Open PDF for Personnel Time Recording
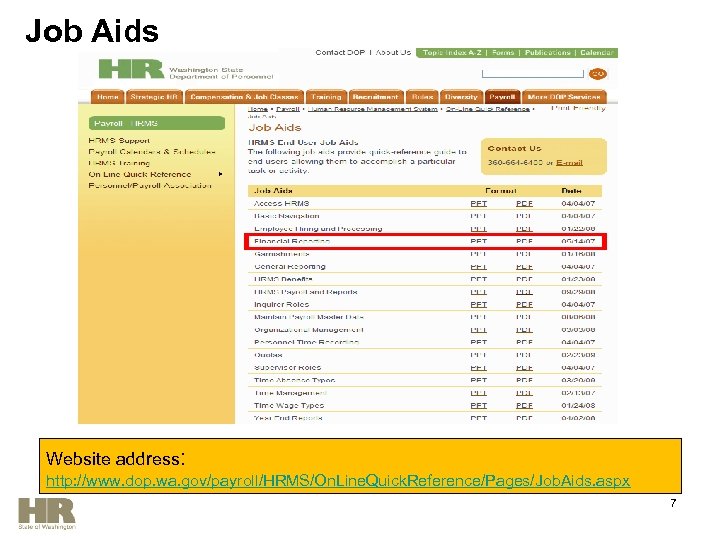 (524, 343)
